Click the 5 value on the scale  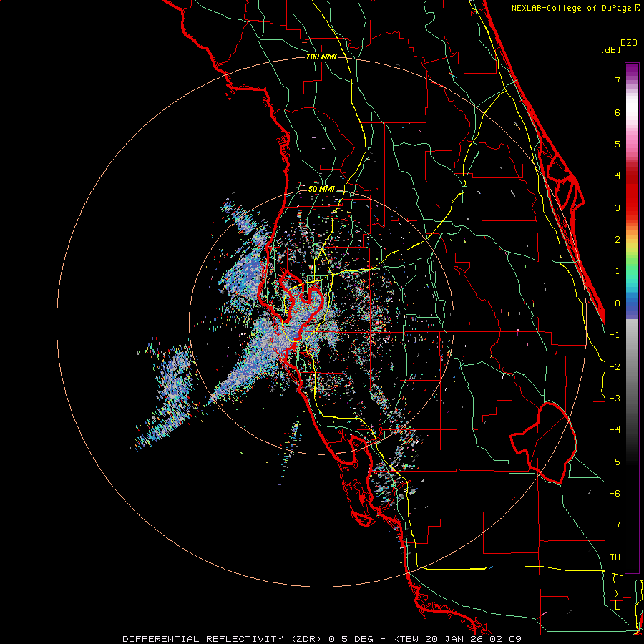[x=618, y=144]
